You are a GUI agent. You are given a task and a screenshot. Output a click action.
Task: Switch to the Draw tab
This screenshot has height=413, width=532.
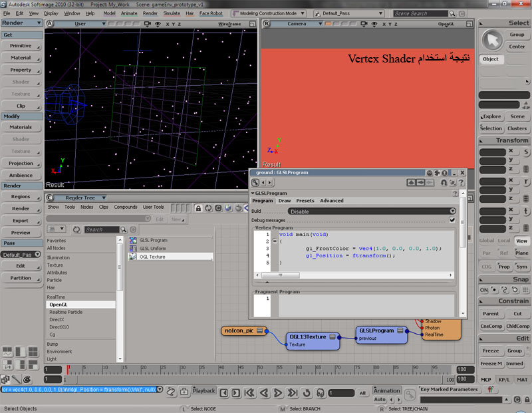(x=285, y=201)
